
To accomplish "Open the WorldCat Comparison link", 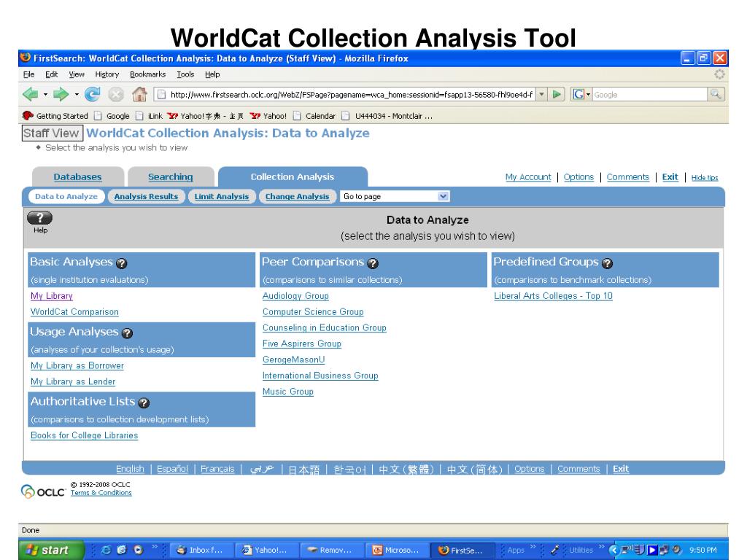I will (75, 312).
